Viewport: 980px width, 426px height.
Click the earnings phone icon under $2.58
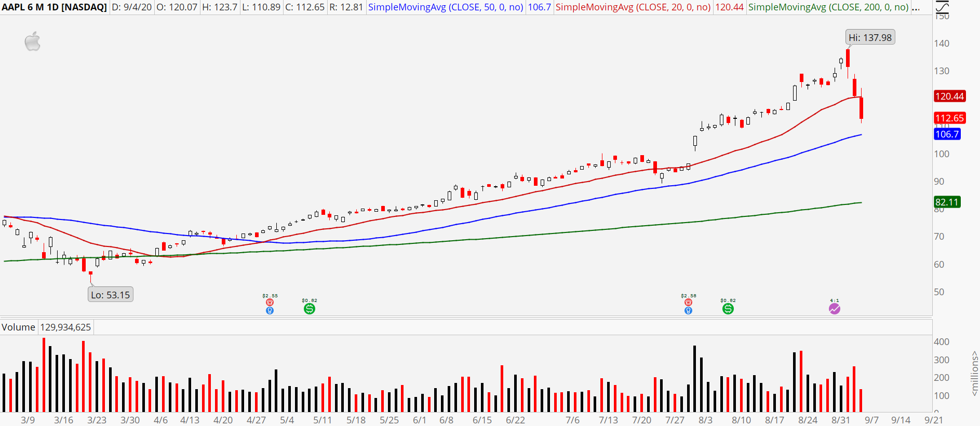[688, 302]
